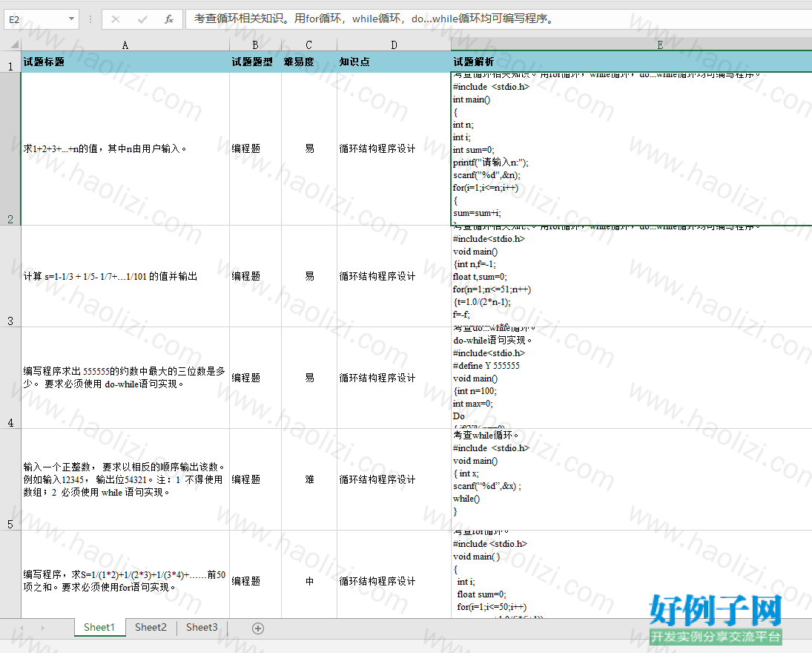
Task: Select analysis cell with #define Y 555555
Action: 632,378
